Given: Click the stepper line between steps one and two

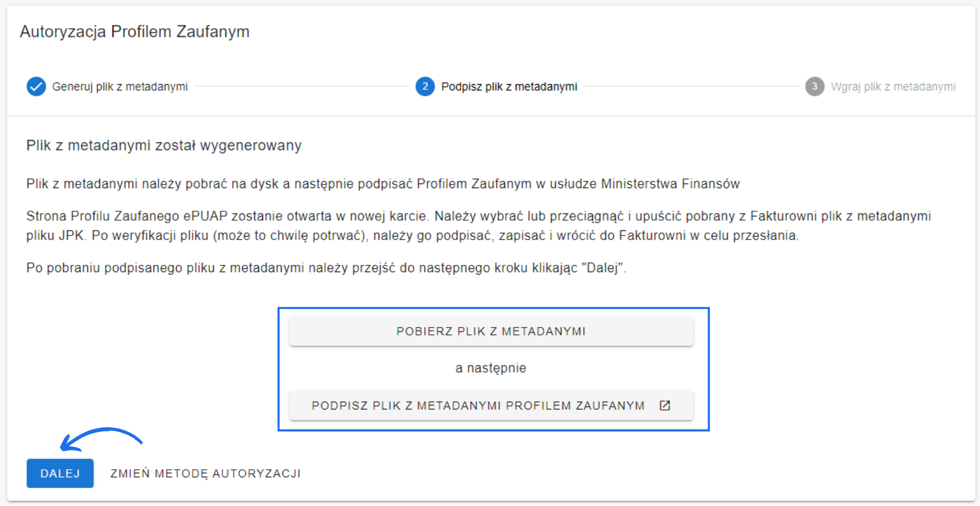Looking at the screenshot, I should [x=301, y=86].
